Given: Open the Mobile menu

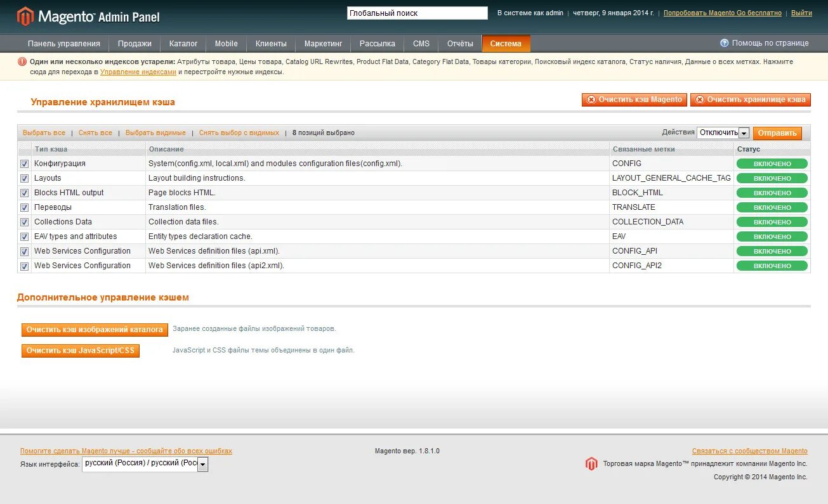Looking at the screenshot, I should (227, 44).
